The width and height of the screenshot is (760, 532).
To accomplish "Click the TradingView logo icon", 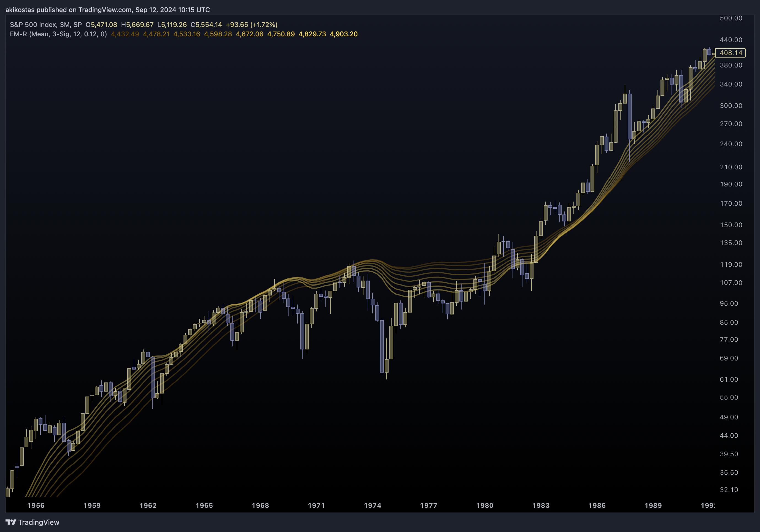I will point(11,522).
